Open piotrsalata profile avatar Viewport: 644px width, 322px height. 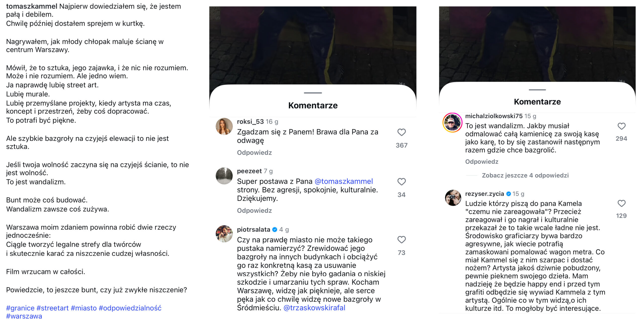coord(224,234)
